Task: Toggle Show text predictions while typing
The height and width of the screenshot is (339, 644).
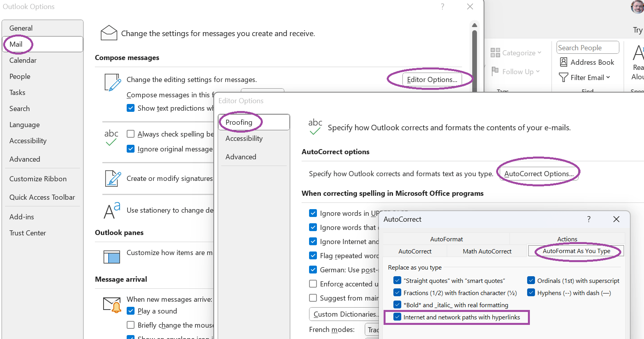Action: 131,108
